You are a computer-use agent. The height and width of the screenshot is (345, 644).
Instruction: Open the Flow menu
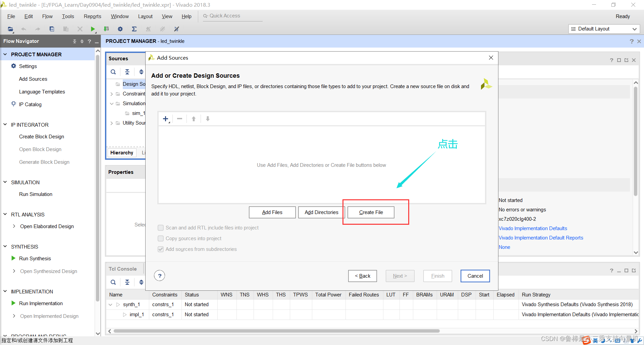[47, 16]
